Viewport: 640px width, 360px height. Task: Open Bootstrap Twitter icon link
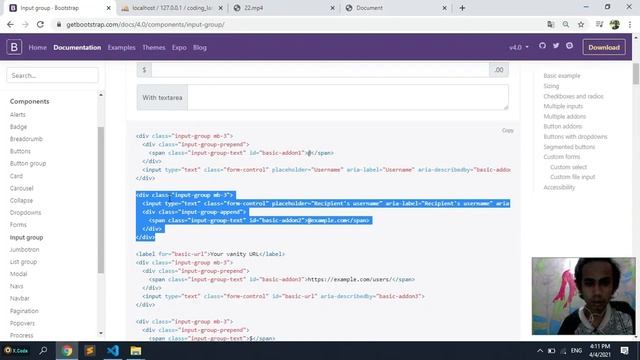tap(556, 46)
